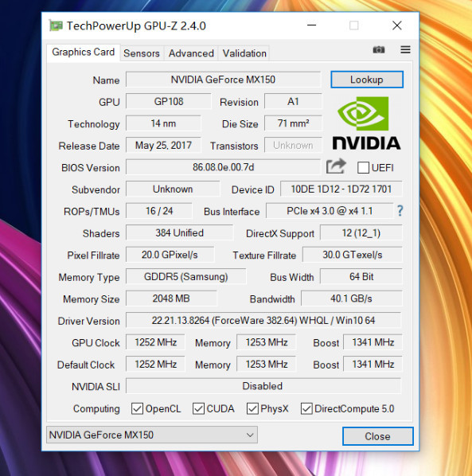Click the GPU Clock row Memory 1253 MHz field
Viewport: 472px width, 476px height.
(x=266, y=342)
